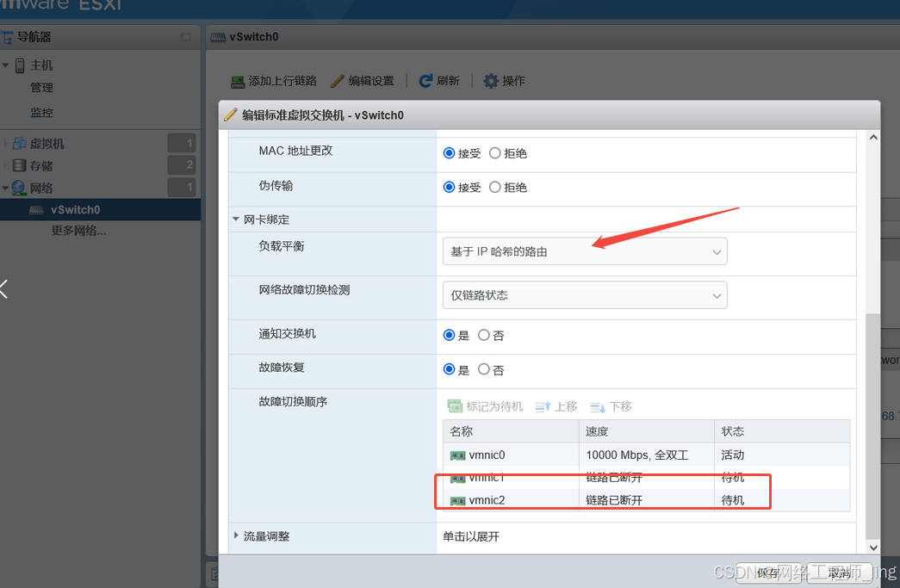Screen dimensions: 900x588
Task: Open the 网络故障切换检测 dropdown (仅链路状态)
Action: point(584,294)
